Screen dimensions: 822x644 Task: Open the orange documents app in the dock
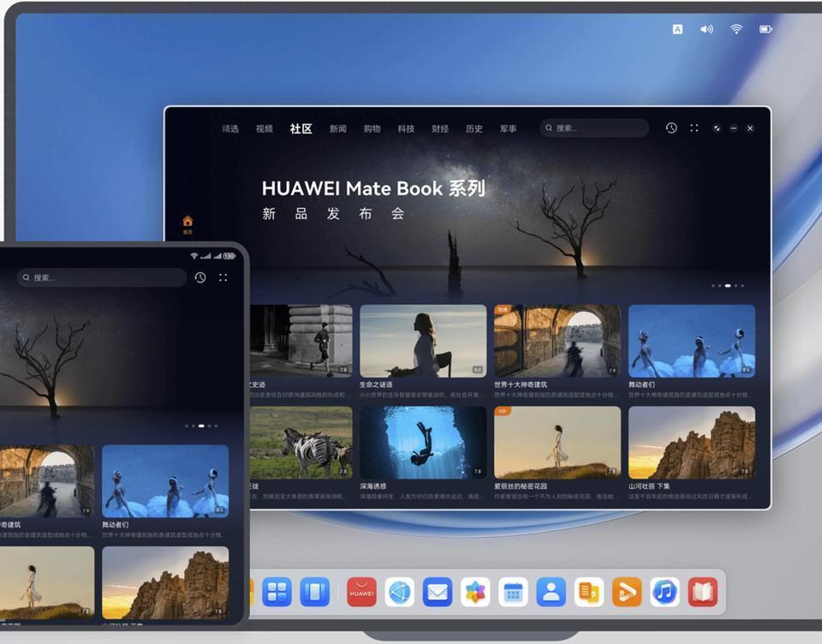click(589, 592)
